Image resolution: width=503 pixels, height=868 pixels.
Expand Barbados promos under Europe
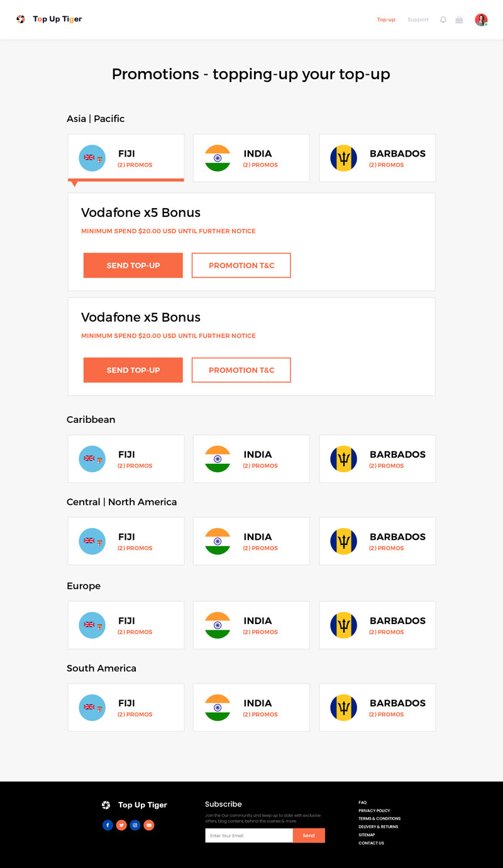(x=377, y=625)
